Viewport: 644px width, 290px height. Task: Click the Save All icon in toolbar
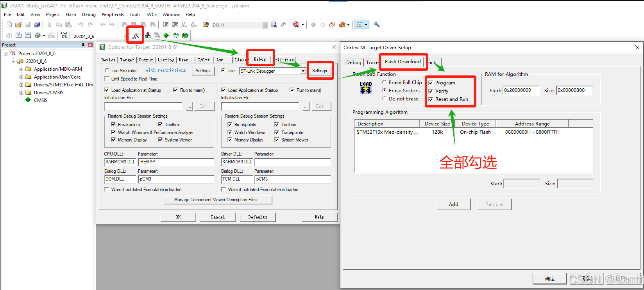[x=37, y=25]
